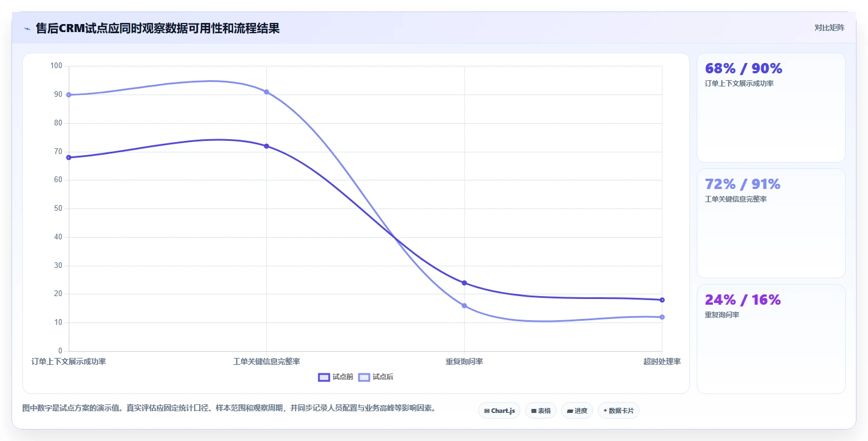Click y-axis tick label 0
This screenshot has height=441, width=868.
coord(60,351)
